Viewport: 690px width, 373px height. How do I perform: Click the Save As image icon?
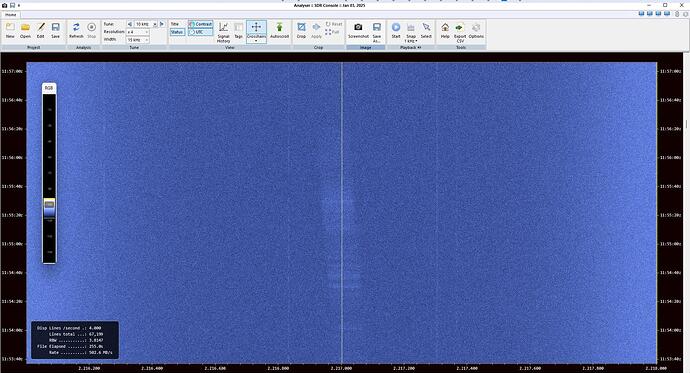pos(377,32)
